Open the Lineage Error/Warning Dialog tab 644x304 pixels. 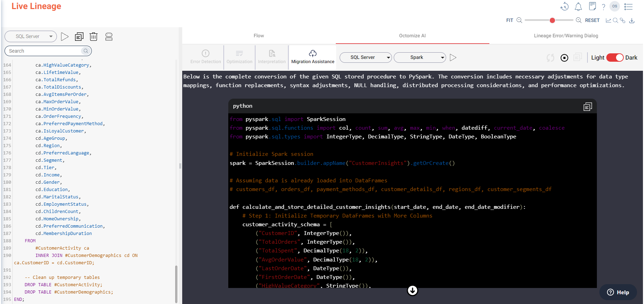point(566,36)
